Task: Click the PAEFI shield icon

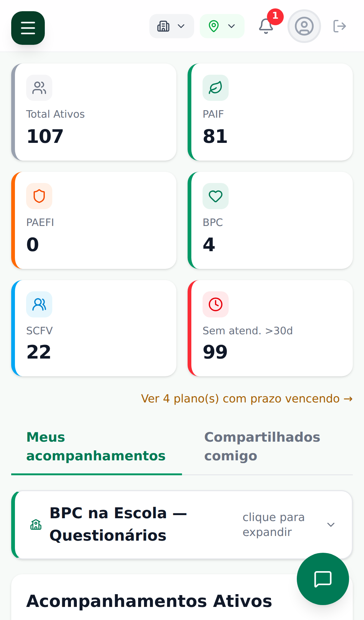Action: [x=39, y=196]
